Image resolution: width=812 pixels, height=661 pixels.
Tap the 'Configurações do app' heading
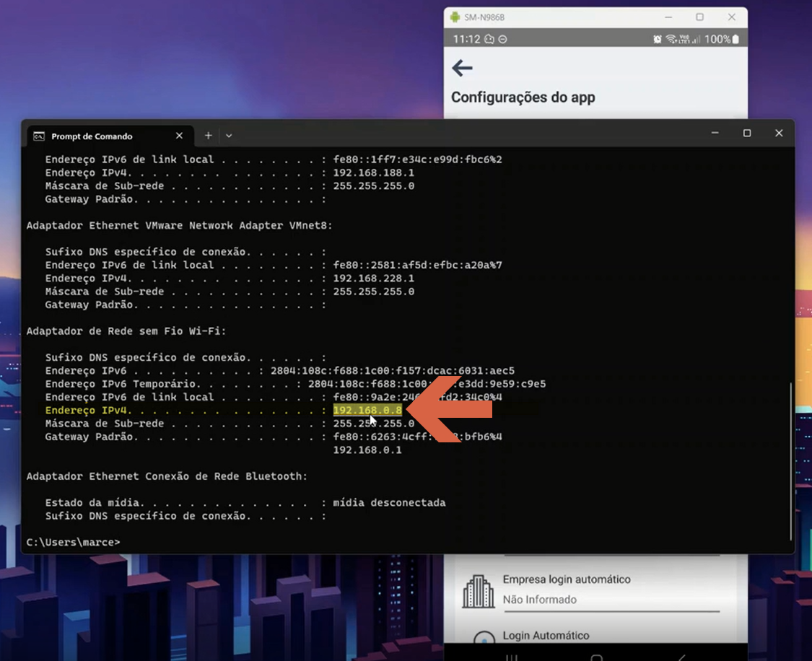click(x=523, y=97)
